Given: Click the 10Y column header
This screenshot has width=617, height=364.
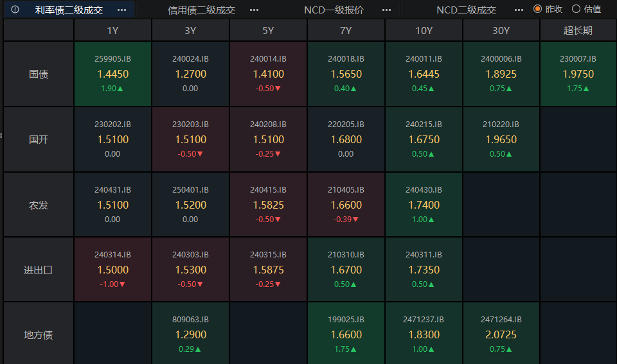Looking at the screenshot, I should click(424, 30).
